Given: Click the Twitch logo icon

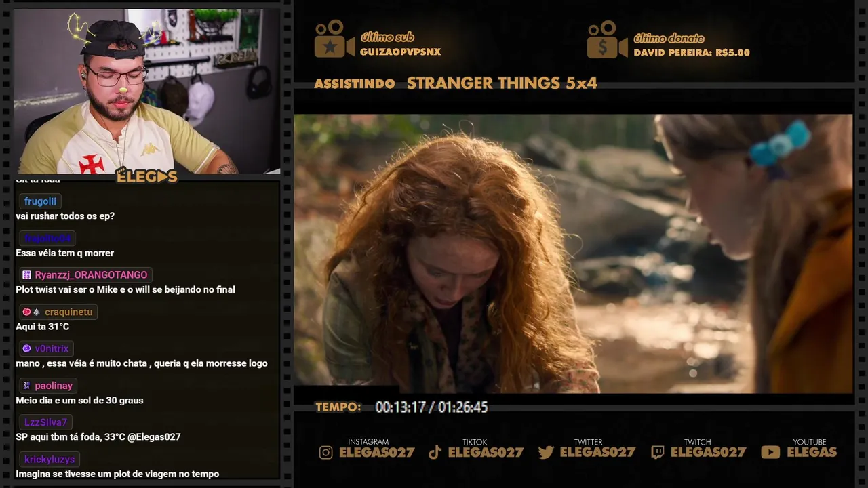Looking at the screenshot, I should click(x=658, y=452).
